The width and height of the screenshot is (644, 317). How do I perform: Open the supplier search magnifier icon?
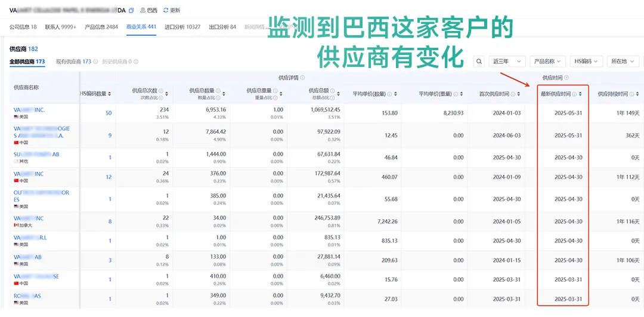pyautogui.click(x=479, y=61)
